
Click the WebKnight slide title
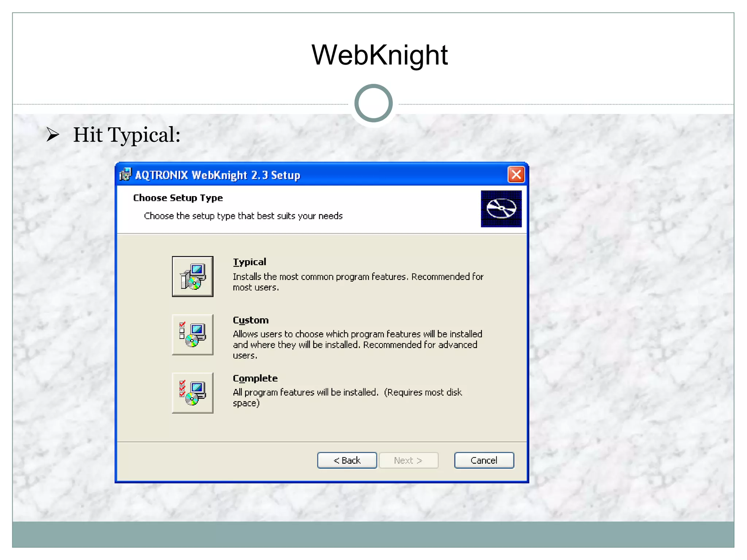[x=379, y=55]
